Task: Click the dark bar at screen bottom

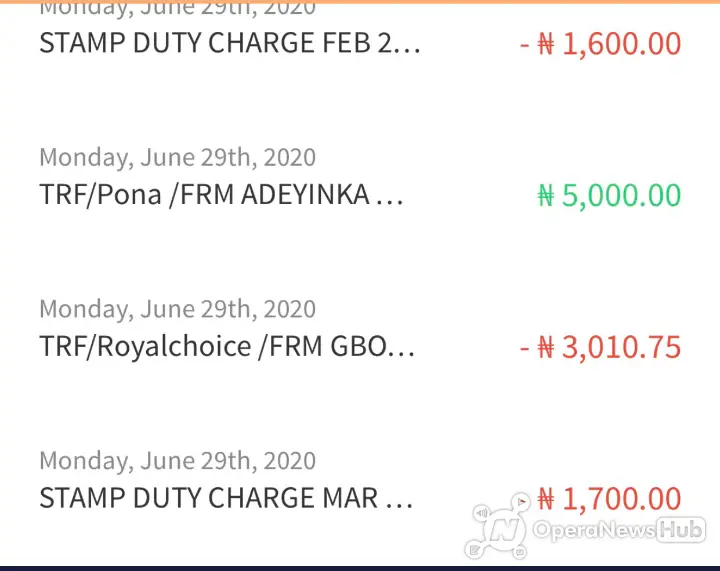Action: [x=360, y=569]
